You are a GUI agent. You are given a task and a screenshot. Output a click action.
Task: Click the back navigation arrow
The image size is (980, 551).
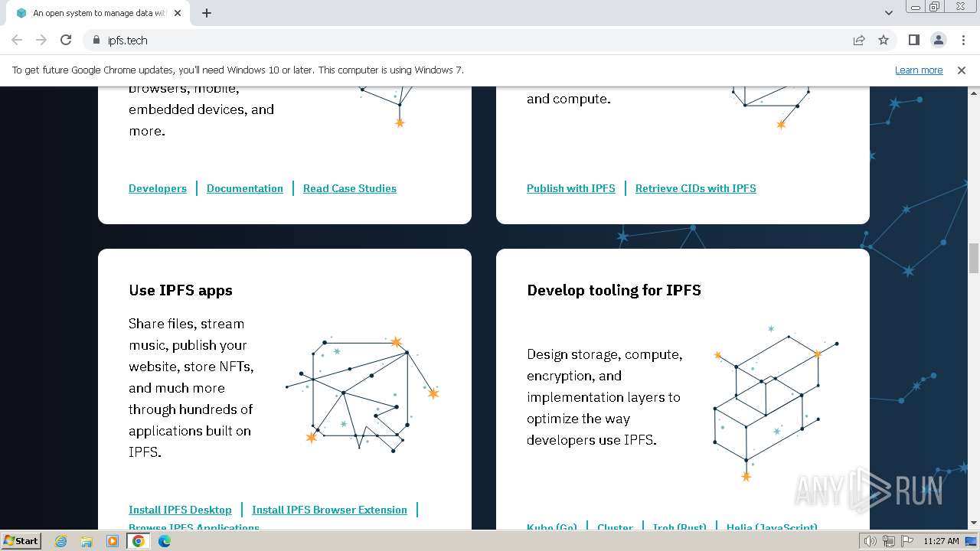click(x=17, y=40)
